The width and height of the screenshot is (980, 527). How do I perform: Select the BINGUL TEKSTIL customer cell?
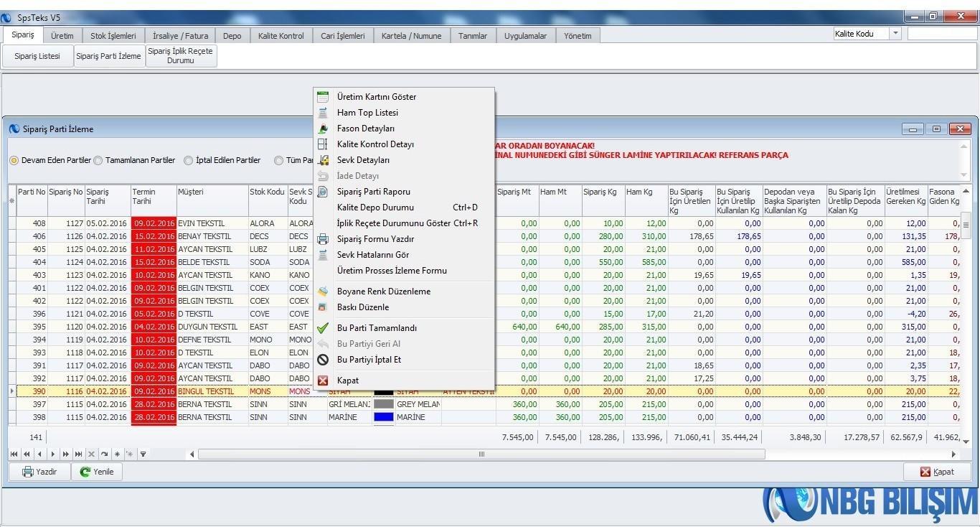tap(212, 391)
